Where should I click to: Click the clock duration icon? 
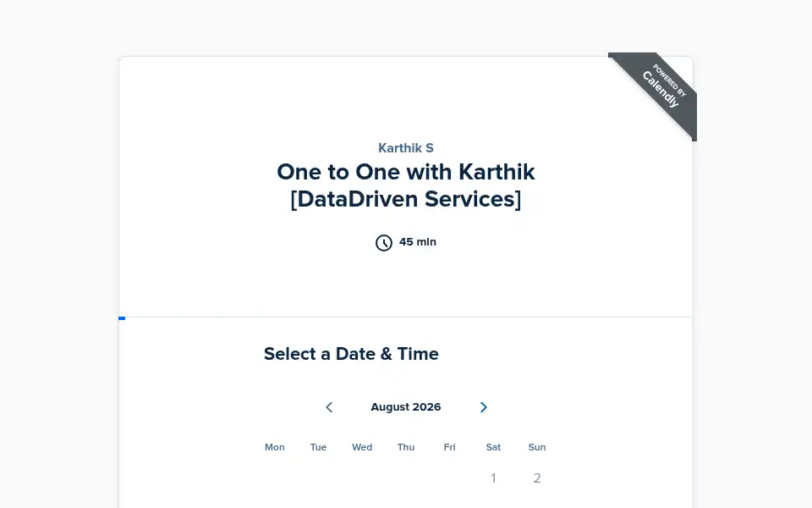[x=384, y=243]
